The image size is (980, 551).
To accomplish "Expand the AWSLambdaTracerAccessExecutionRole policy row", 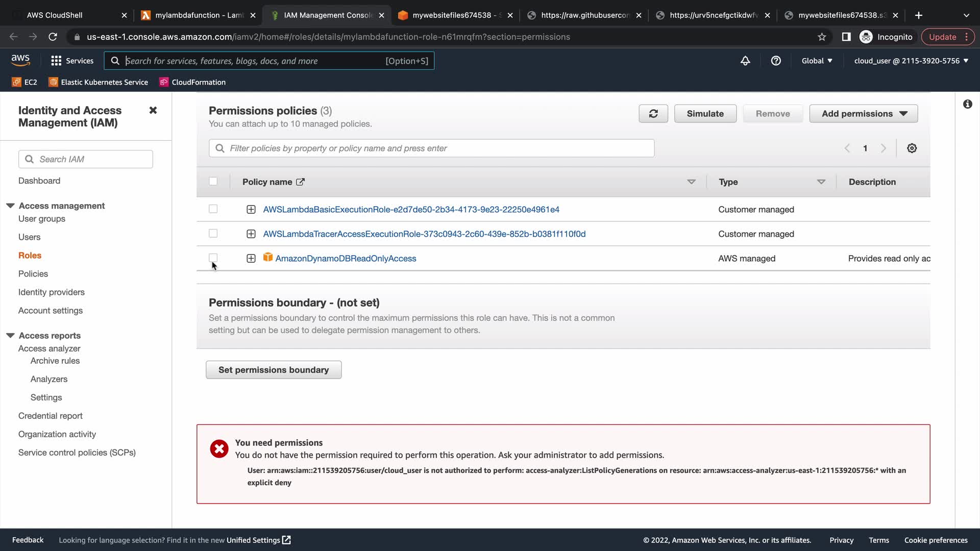I will click(x=251, y=234).
